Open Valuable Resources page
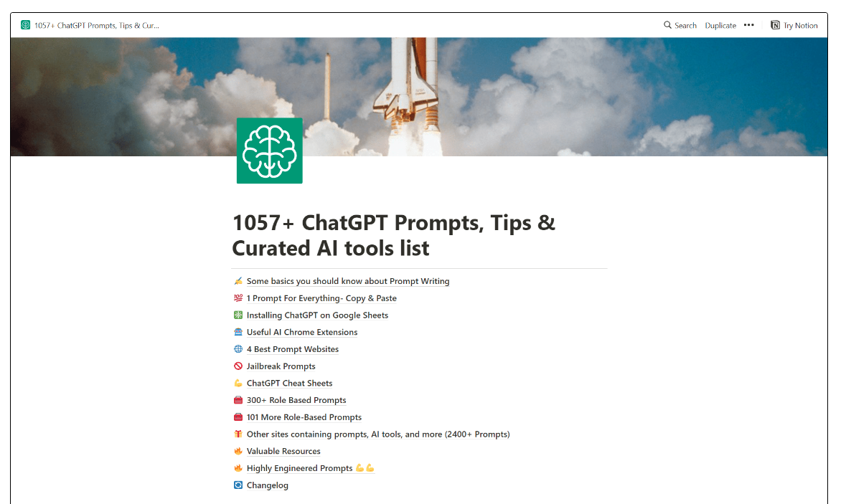 283,451
